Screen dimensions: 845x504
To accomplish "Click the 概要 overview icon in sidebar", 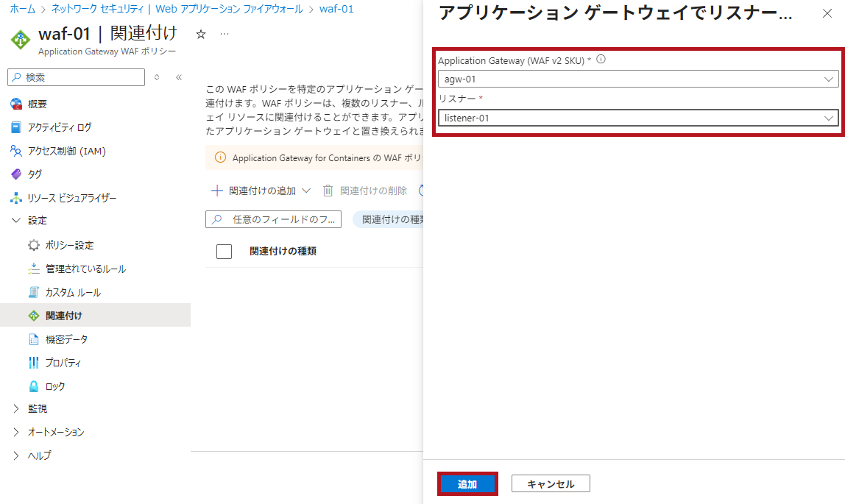I will tap(16, 104).
